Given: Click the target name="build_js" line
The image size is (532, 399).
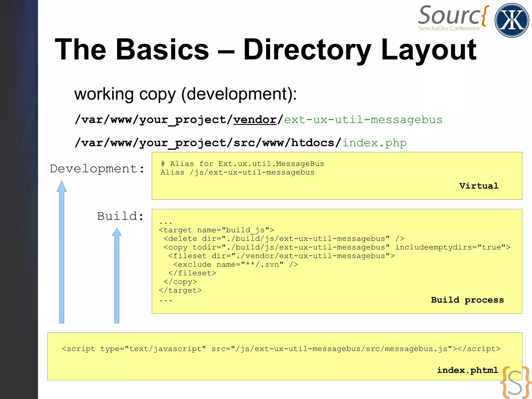Looking at the screenshot, I should tap(216, 230).
